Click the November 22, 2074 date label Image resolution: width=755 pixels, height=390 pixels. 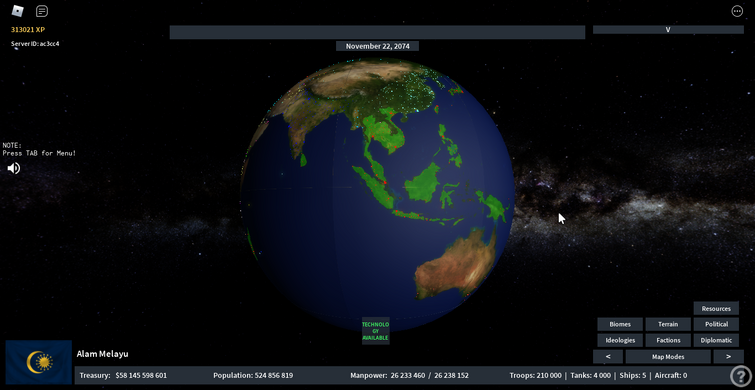[x=377, y=46]
